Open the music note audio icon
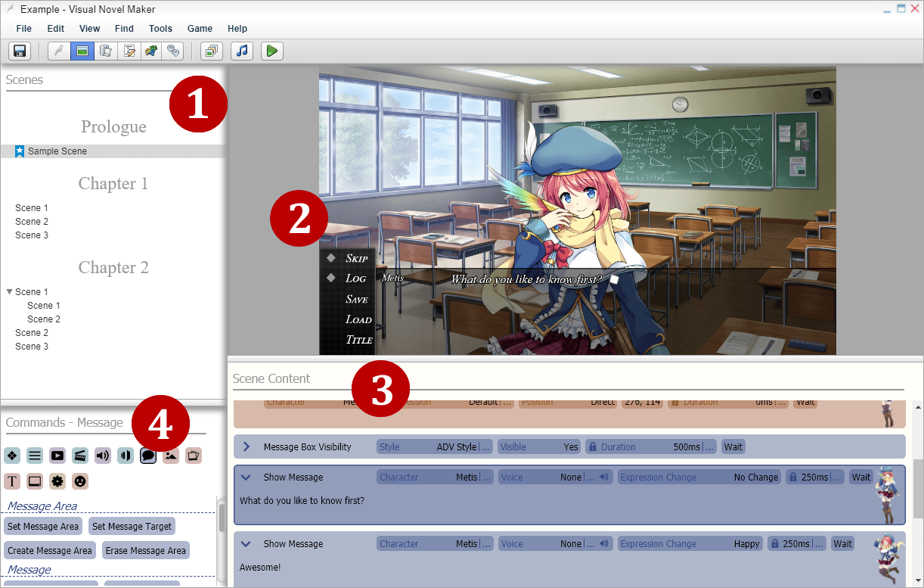This screenshot has width=924, height=588. pyautogui.click(x=242, y=51)
